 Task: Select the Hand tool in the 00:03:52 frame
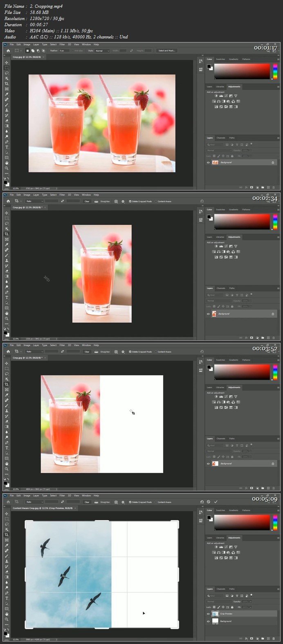(7, 464)
